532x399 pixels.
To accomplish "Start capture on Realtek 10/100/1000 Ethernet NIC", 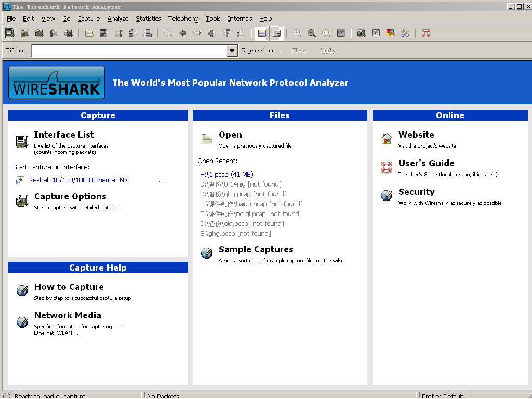I will [x=79, y=180].
